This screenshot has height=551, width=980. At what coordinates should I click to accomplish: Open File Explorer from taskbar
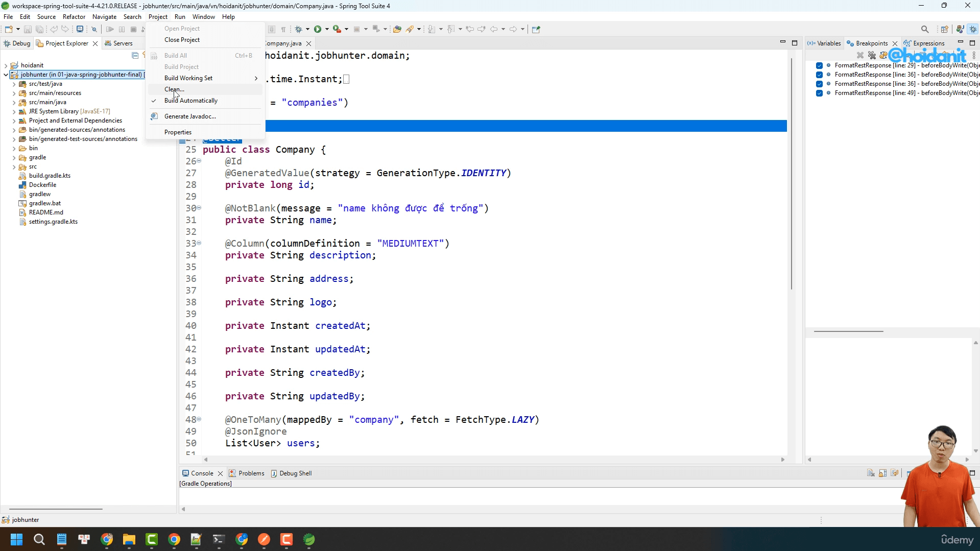[129, 539]
